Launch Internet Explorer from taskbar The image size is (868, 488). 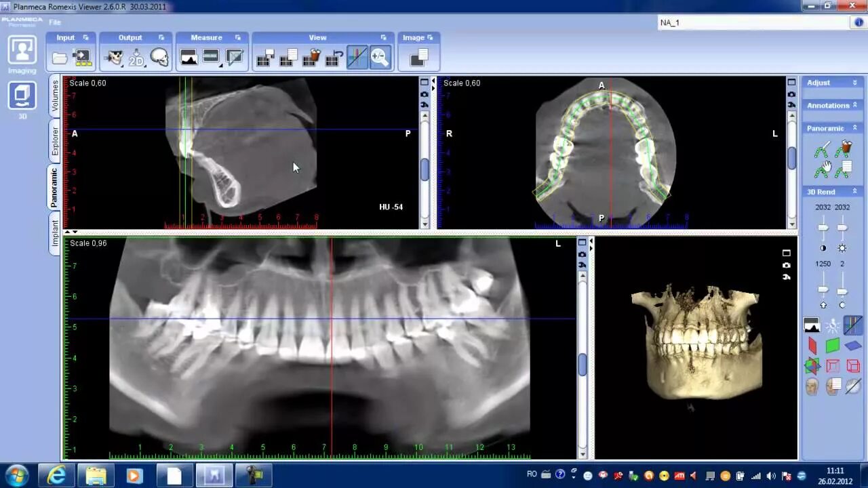coord(56,476)
